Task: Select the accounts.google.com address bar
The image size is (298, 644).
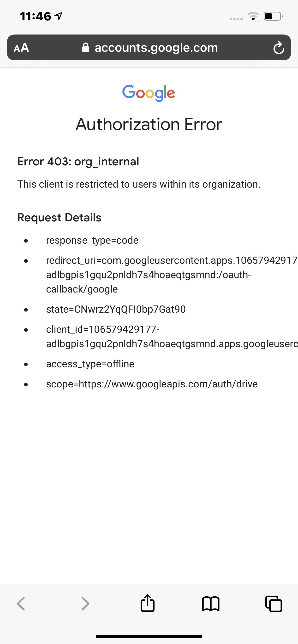Action: [156, 48]
